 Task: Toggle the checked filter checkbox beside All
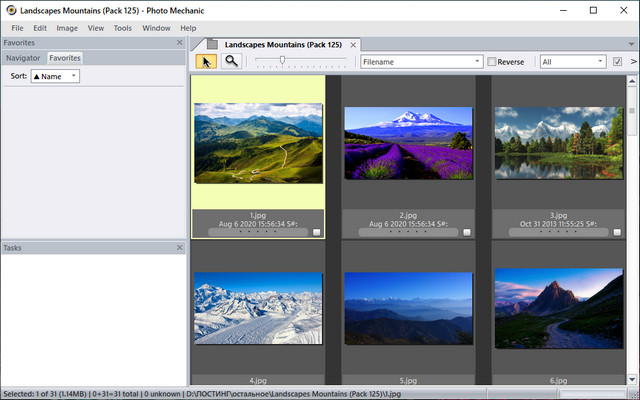tap(617, 62)
